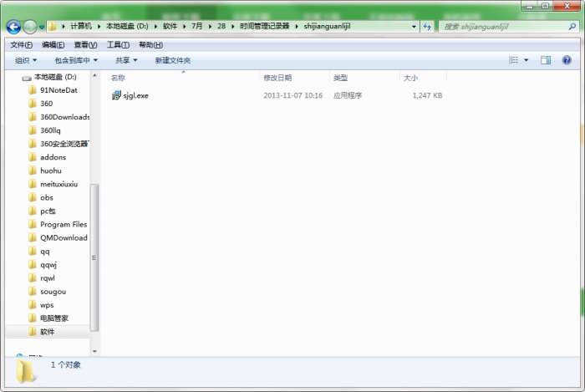Open the 包含到库中 dropdown

(76, 60)
